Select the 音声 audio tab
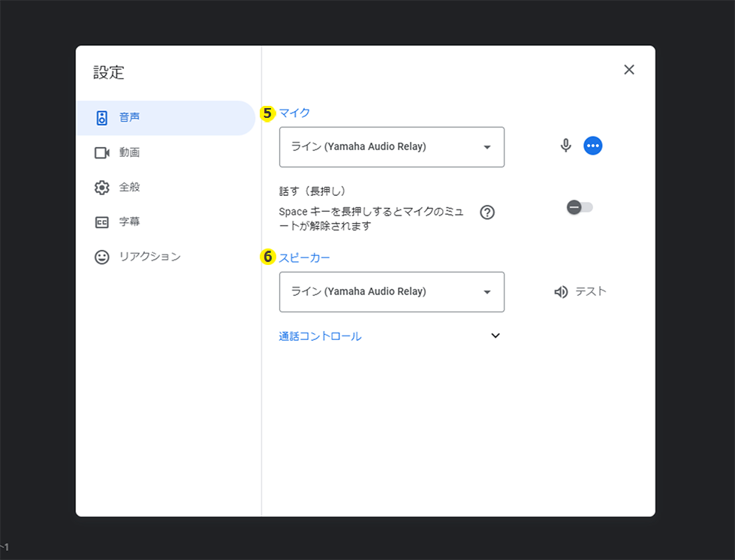Viewport: 735px width, 560px height. coord(166,118)
